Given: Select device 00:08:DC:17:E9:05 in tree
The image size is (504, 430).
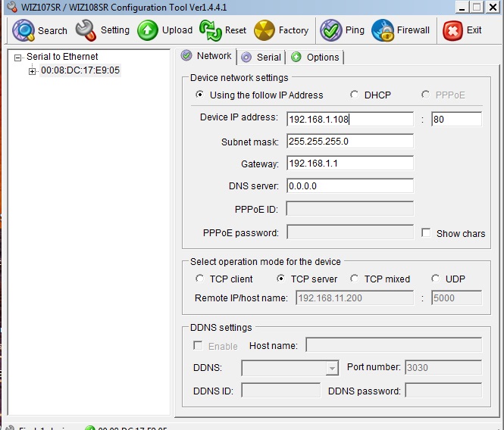Looking at the screenshot, I should point(80,70).
